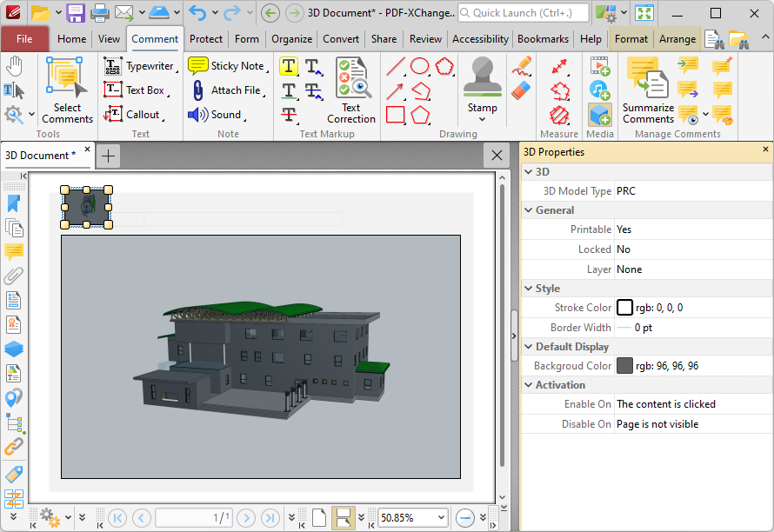Open Summarize Comments
Image resolution: width=774 pixels, height=532 pixels.
[x=648, y=90]
